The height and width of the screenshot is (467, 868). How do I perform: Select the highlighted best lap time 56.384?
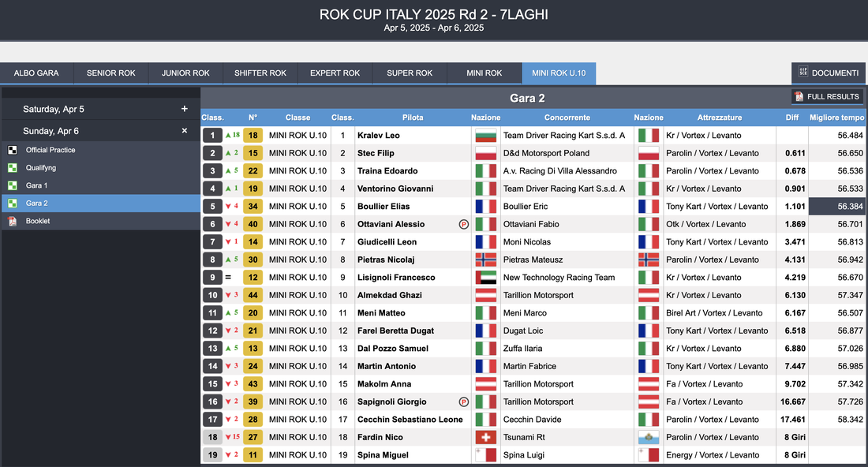(836, 207)
